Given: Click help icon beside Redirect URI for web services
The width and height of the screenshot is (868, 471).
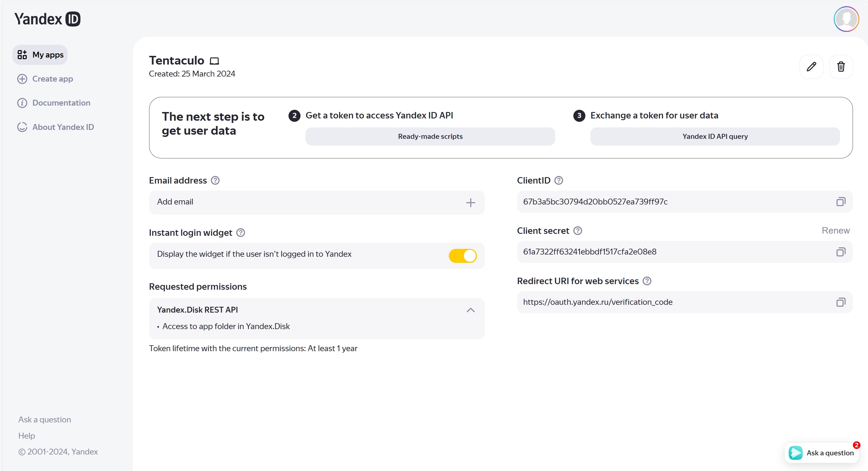Looking at the screenshot, I should pos(647,281).
